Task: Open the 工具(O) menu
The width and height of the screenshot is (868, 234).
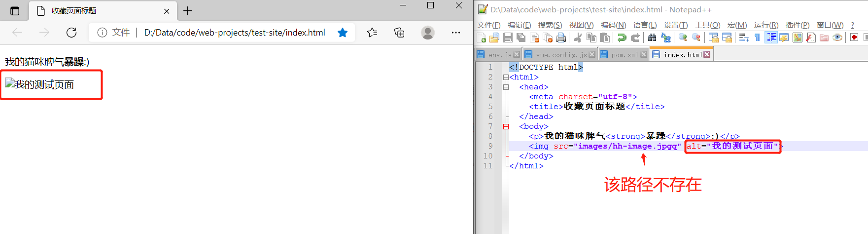Action: (707, 25)
